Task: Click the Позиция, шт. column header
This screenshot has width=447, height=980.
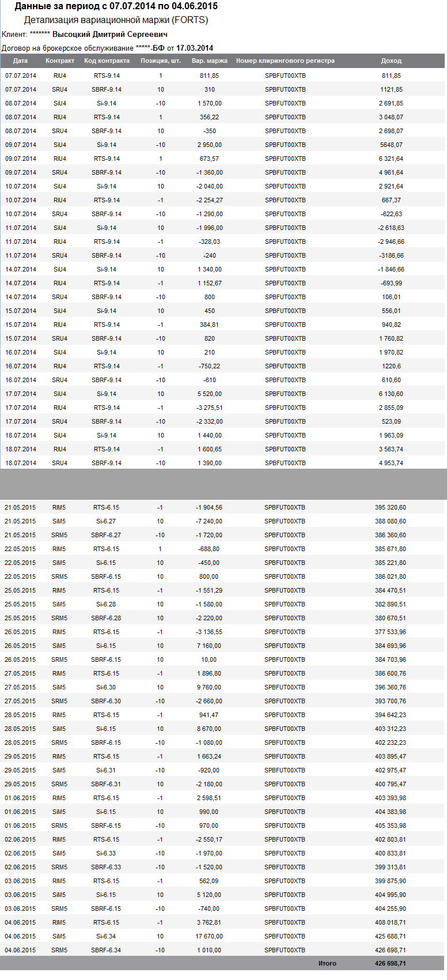Action: (161, 61)
